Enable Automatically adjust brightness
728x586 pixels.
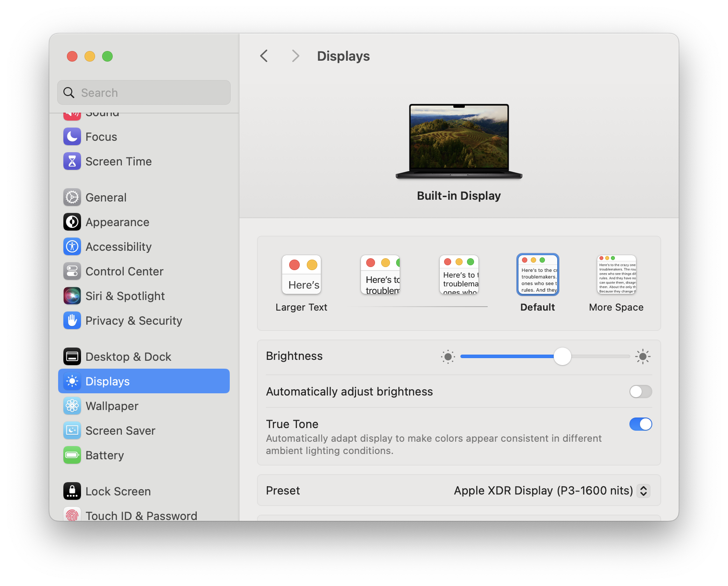click(640, 392)
